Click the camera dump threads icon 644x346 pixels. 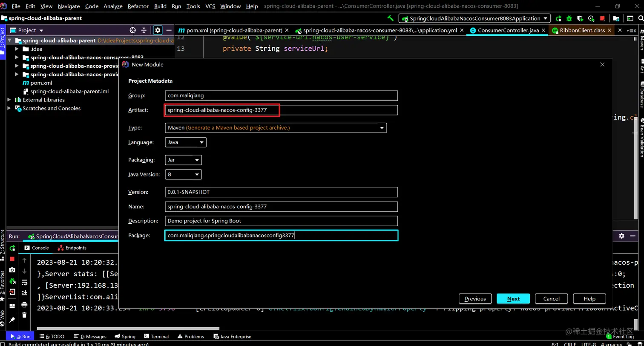pyautogui.click(x=12, y=270)
